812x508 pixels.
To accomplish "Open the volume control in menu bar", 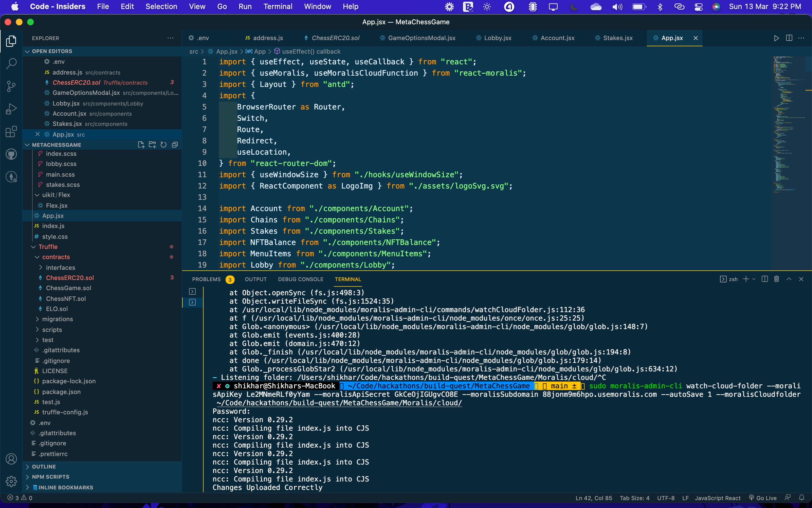I will [x=617, y=7].
